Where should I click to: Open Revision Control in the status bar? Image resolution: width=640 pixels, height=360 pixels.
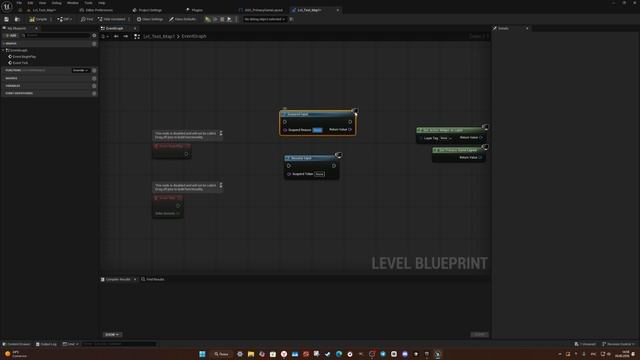click(618, 344)
